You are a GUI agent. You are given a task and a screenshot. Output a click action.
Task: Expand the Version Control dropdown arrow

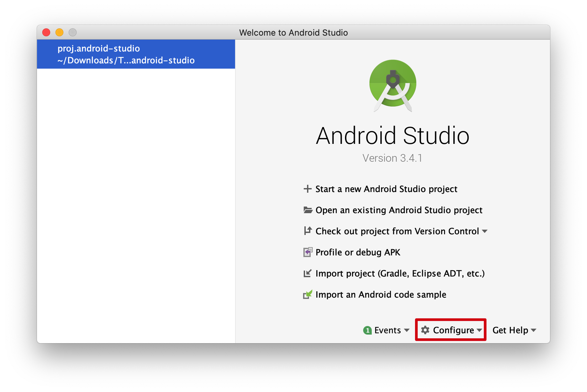pyautogui.click(x=485, y=231)
